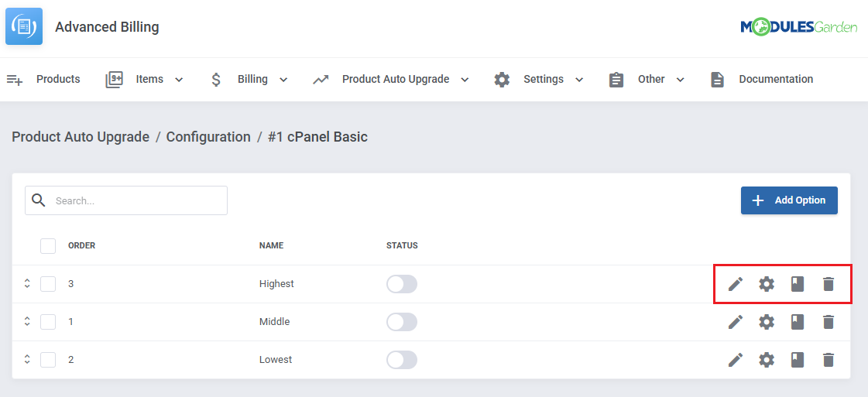The image size is (868, 397).
Task: Click the Billing dollar sign icon
Action: click(216, 80)
